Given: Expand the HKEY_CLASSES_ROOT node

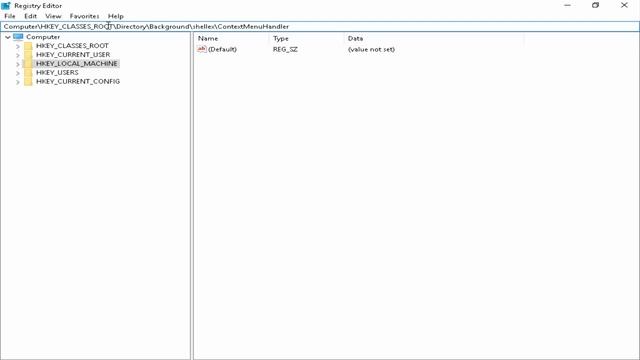Looking at the screenshot, I should click(18, 47).
